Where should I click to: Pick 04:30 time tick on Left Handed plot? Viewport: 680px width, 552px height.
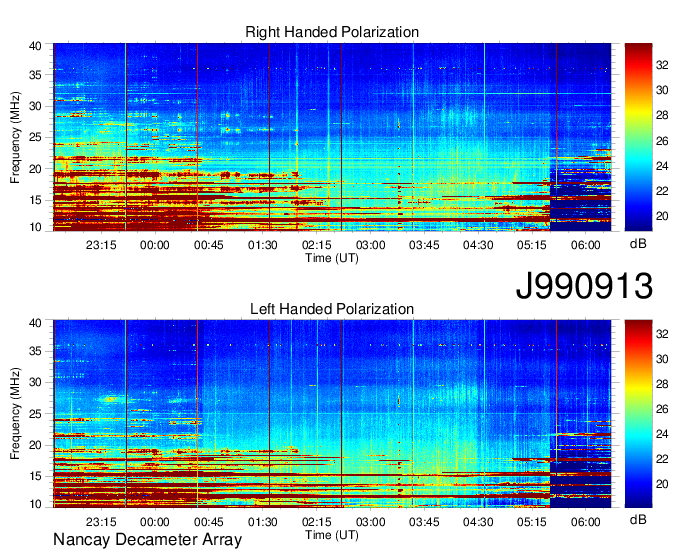[478, 522]
